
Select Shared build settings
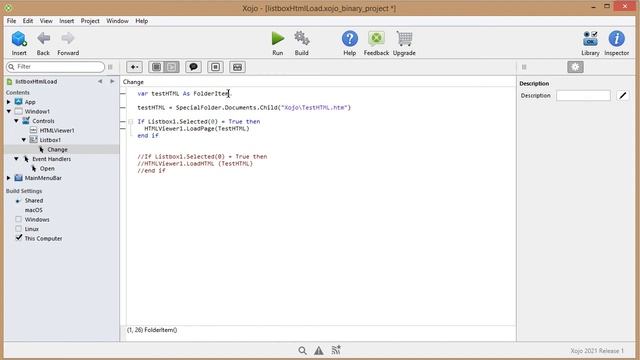[33, 200]
